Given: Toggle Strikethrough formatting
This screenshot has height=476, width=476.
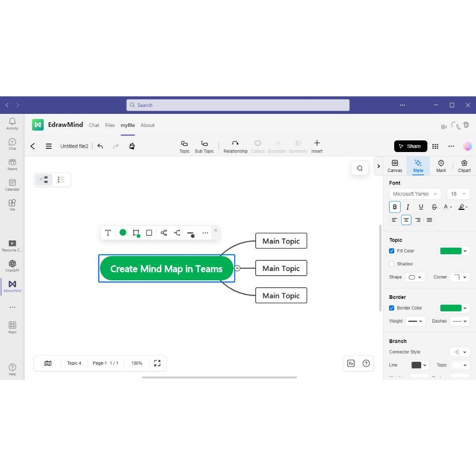Looking at the screenshot, I should 435,207.
